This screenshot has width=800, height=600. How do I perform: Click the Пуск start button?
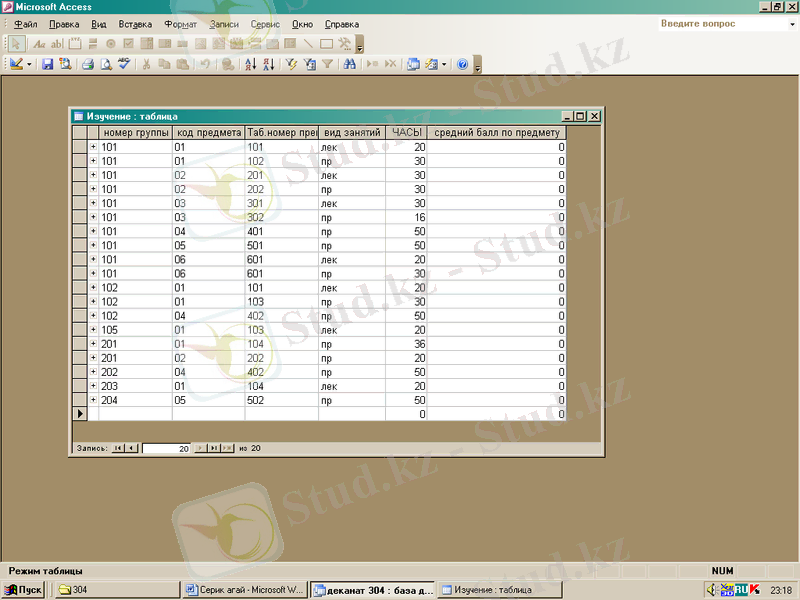coord(24,590)
